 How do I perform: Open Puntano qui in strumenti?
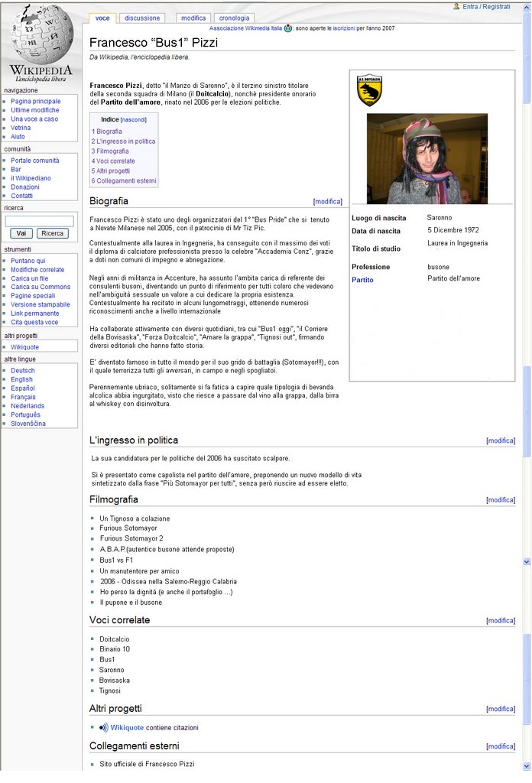coord(28,261)
